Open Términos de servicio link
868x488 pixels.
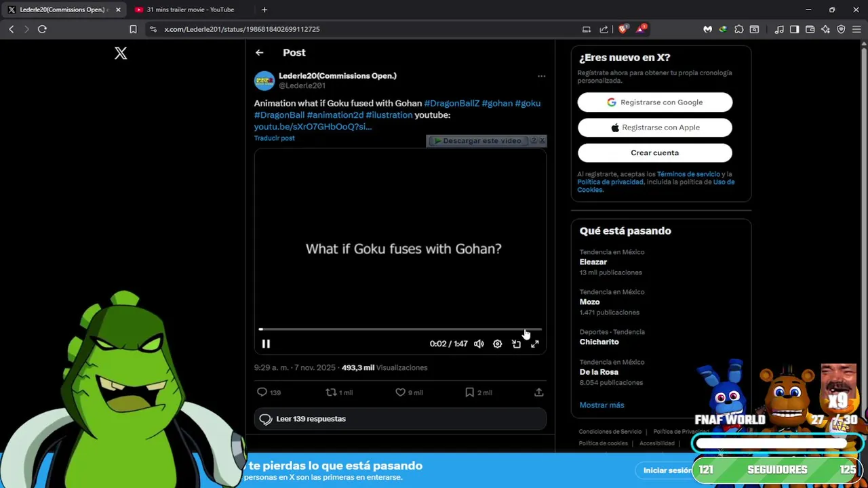[688, 174]
